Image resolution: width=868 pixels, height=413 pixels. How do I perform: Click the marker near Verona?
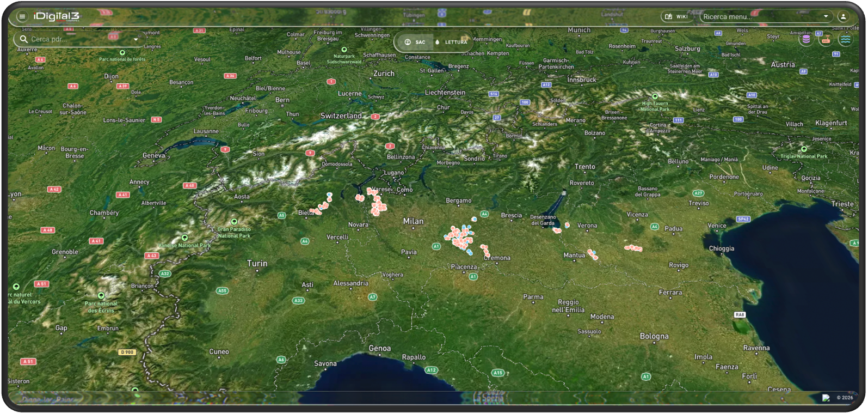point(567,225)
